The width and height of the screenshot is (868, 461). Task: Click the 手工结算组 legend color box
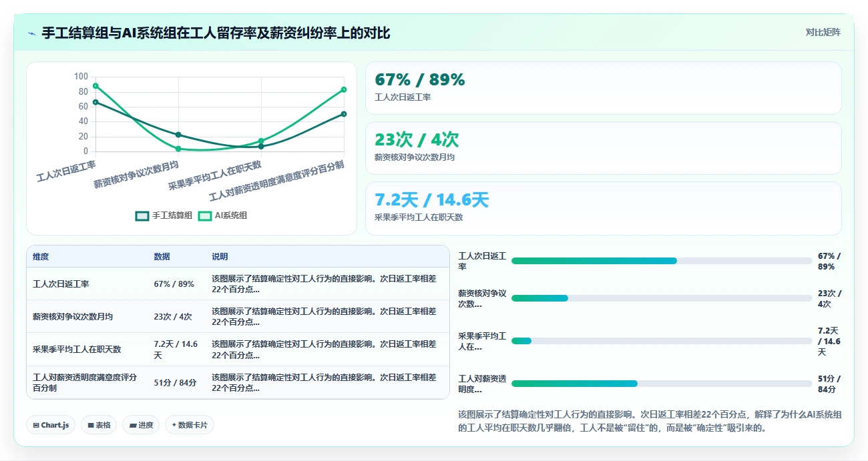142,215
